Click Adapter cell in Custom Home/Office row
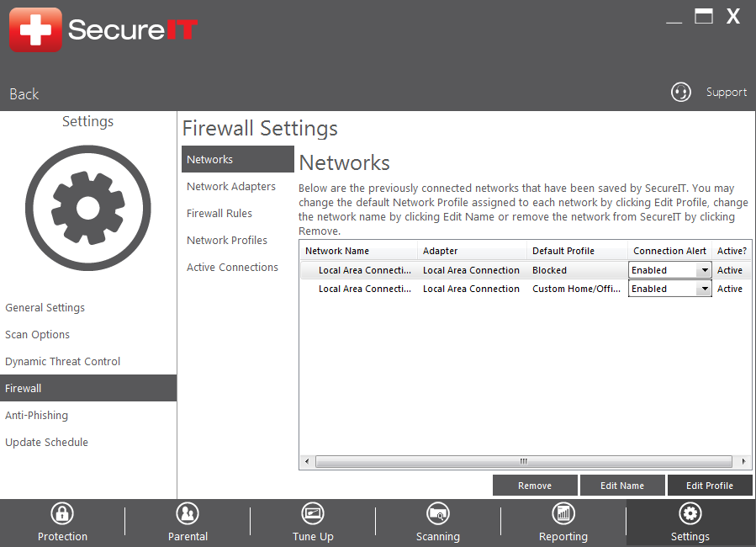This screenshot has width=756, height=547. click(x=471, y=289)
